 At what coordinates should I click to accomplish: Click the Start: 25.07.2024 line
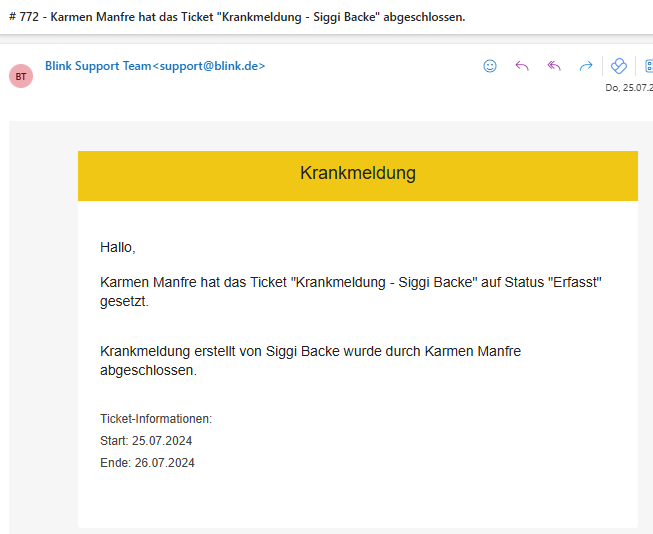tap(146, 441)
